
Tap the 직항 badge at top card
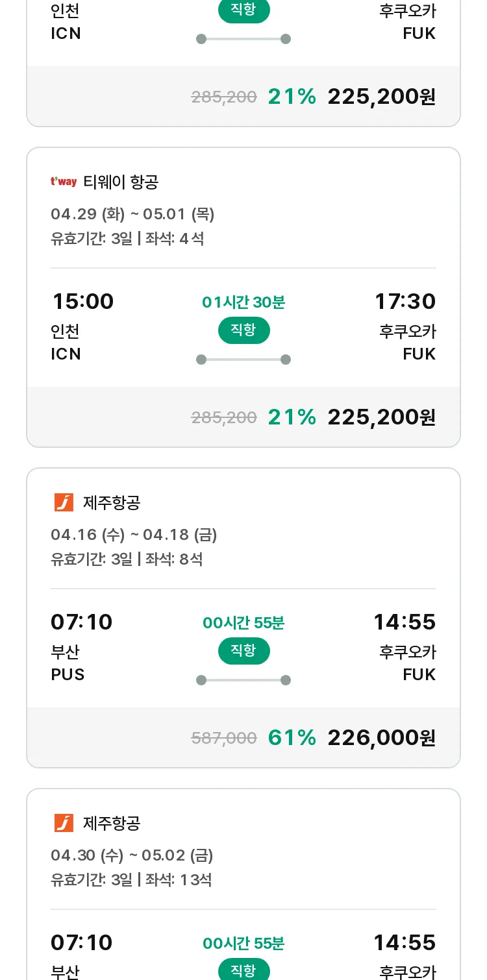click(243, 10)
